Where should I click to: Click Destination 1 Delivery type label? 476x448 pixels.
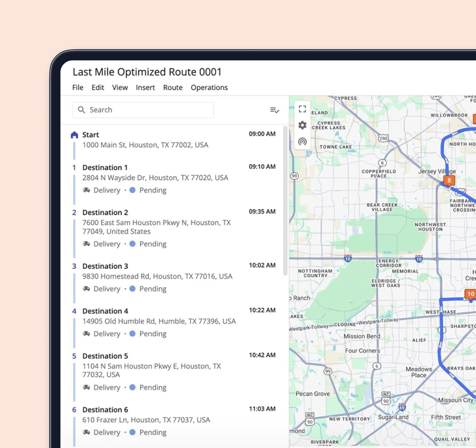point(107,190)
